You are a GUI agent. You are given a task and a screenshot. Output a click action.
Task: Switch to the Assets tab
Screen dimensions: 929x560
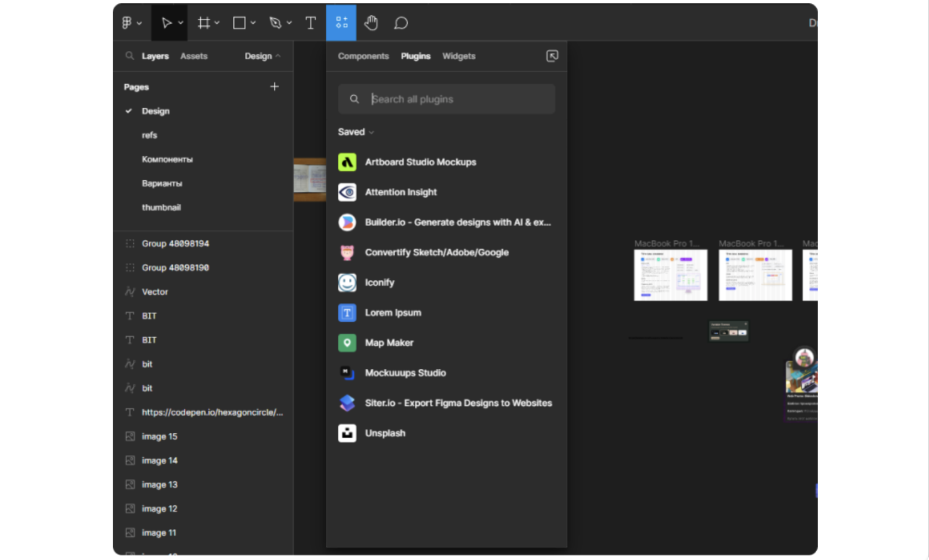pos(194,56)
